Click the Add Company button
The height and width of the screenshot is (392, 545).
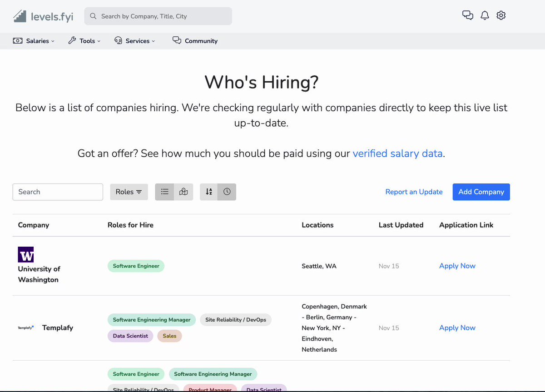click(x=481, y=192)
